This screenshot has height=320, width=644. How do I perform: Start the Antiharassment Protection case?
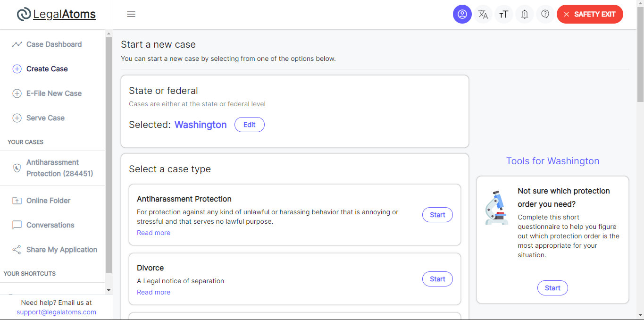click(x=437, y=215)
